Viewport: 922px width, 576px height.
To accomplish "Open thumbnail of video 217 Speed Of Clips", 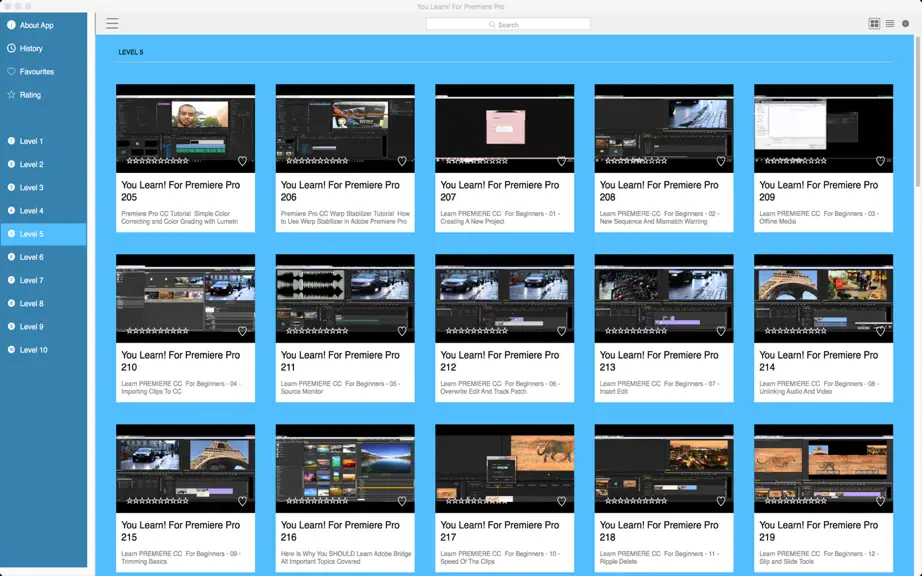I will [505, 468].
